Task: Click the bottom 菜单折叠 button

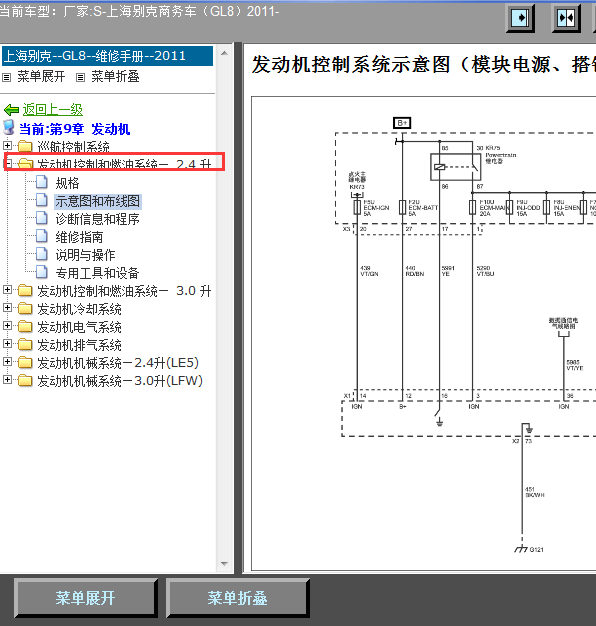Action: click(237, 598)
